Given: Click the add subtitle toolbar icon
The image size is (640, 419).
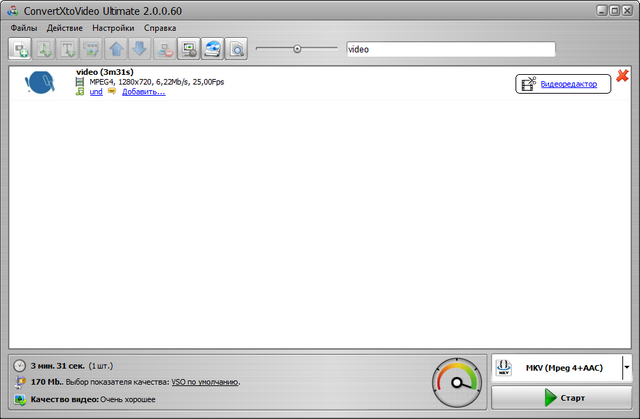Looking at the screenshot, I should click(x=69, y=48).
